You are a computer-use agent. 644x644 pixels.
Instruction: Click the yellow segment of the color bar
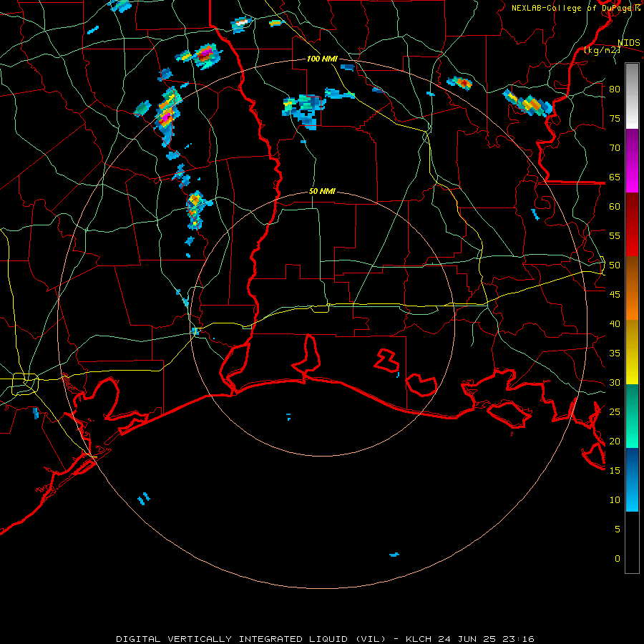tap(632, 352)
